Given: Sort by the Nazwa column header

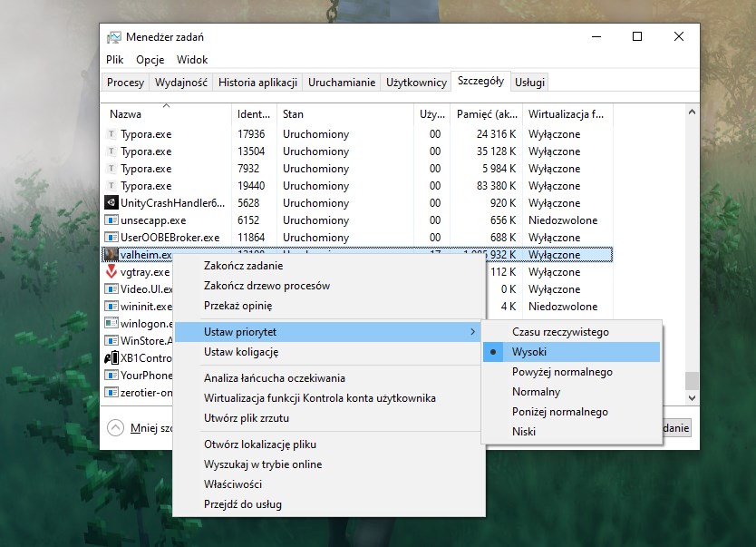Looking at the screenshot, I should coord(167,113).
